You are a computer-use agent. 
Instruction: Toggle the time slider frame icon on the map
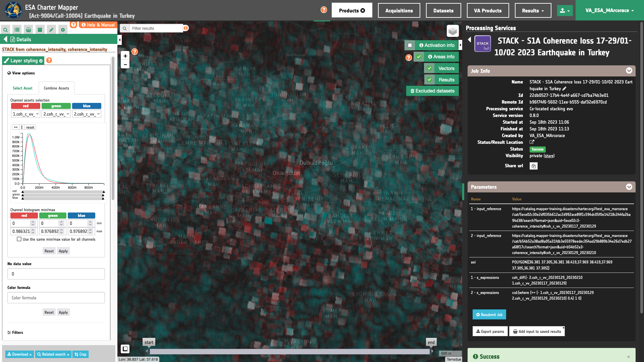[x=125, y=349]
